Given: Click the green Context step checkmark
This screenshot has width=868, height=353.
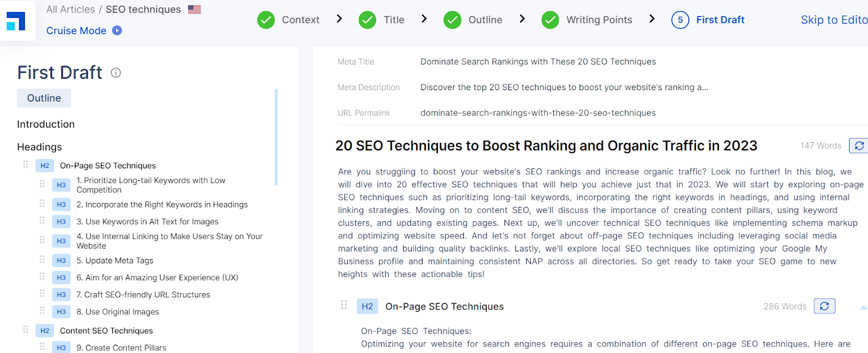Looking at the screenshot, I should pos(266,20).
